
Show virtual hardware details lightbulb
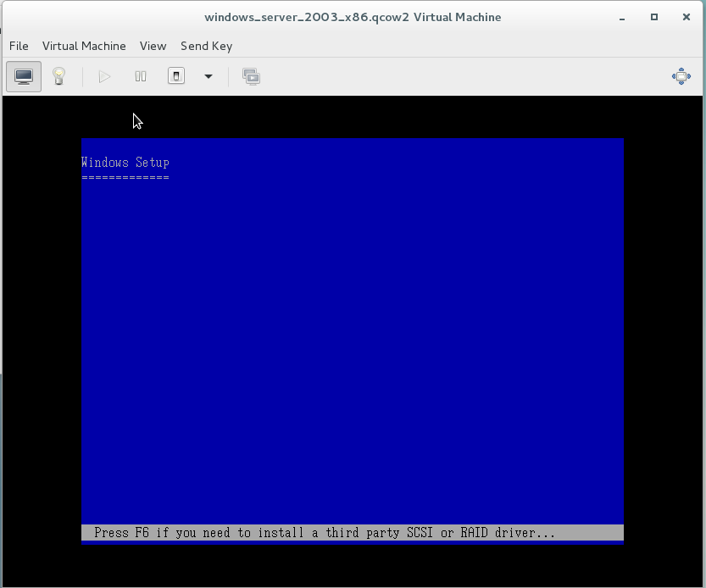(59, 76)
